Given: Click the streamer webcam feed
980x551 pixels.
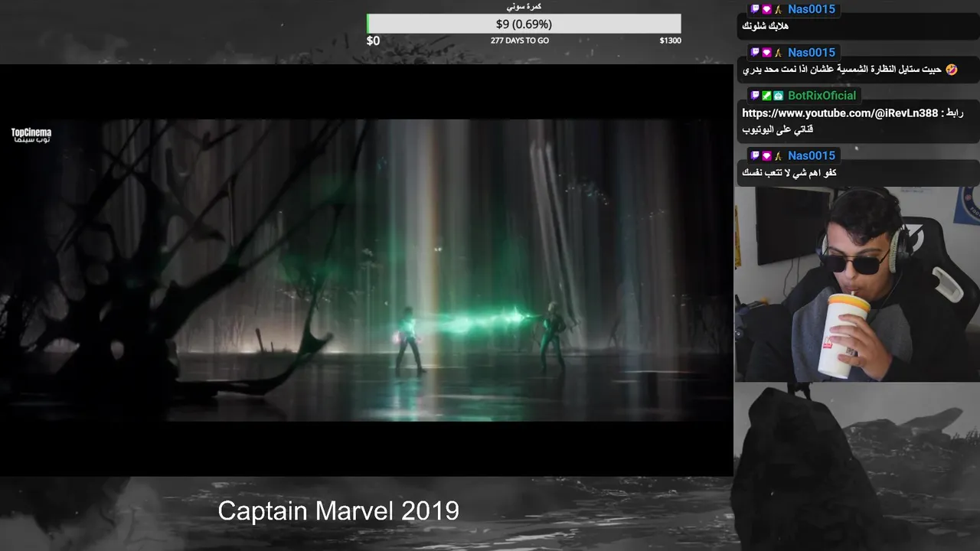Looking at the screenshot, I should coord(857,283).
